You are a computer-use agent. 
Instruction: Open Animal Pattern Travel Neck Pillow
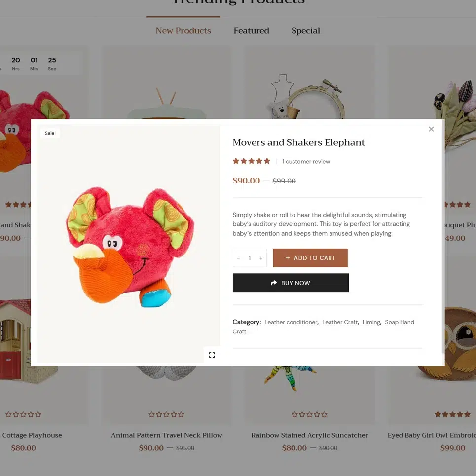pyautogui.click(x=166, y=435)
